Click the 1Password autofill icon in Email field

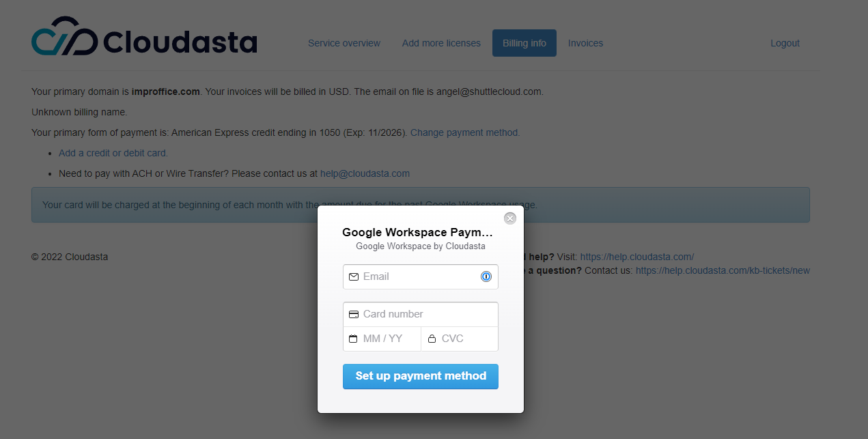click(x=486, y=277)
